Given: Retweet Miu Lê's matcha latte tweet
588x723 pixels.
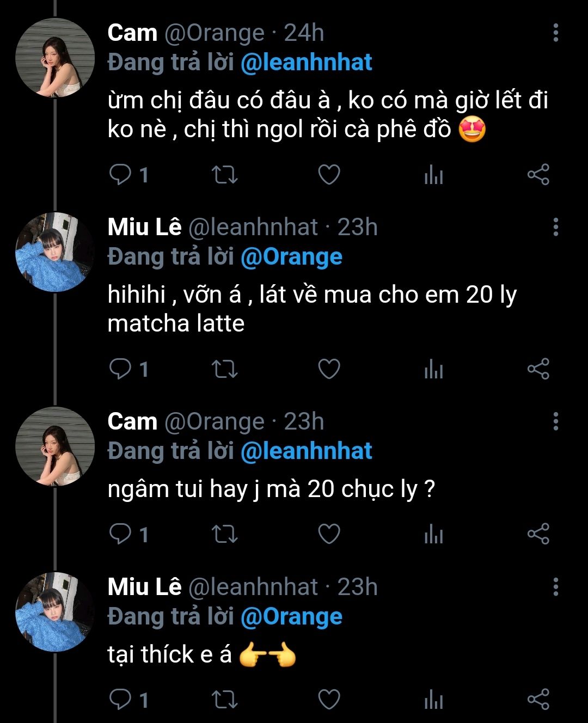Looking at the screenshot, I should [x=224, y=369].
